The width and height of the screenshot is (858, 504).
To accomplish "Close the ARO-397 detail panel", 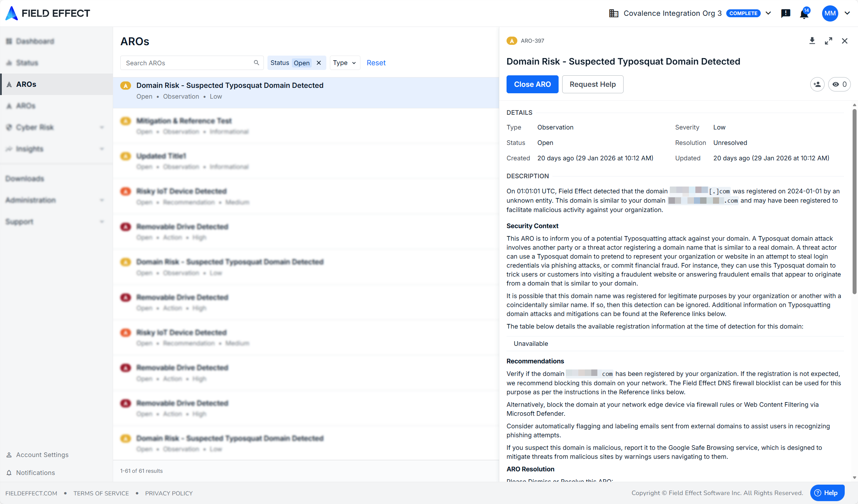I will [845, 41].
